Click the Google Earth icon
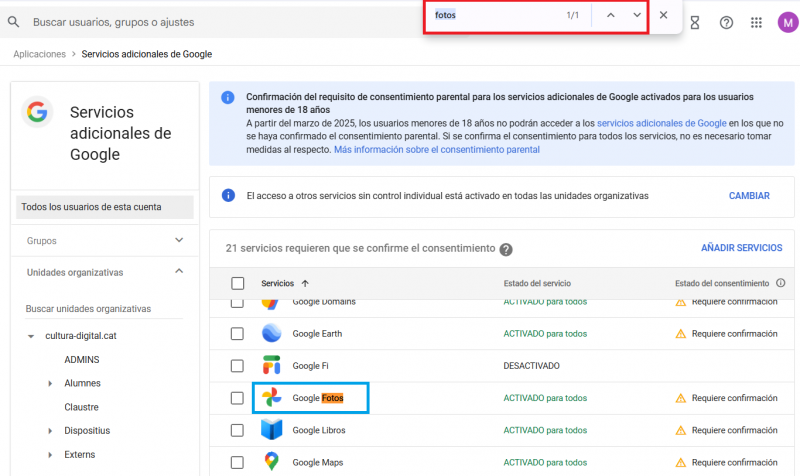Image resolution: width=800 pixels, height=476 pixels. click(271, 333)
